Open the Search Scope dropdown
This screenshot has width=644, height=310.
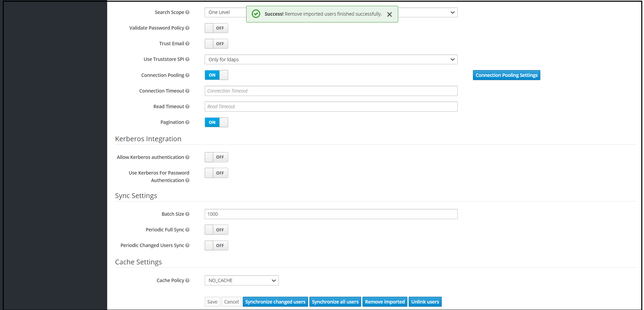coord(331,13)
